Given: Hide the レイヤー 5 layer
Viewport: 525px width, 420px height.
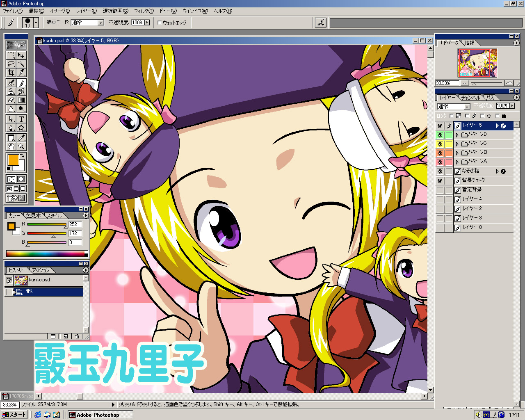Looking at the screenshot, I should [x=440, y=126].
